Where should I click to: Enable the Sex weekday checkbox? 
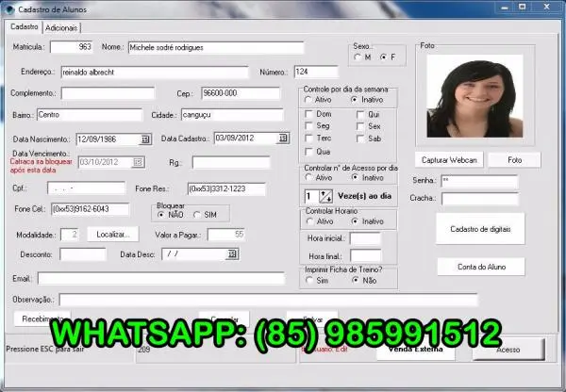[361, 125]
